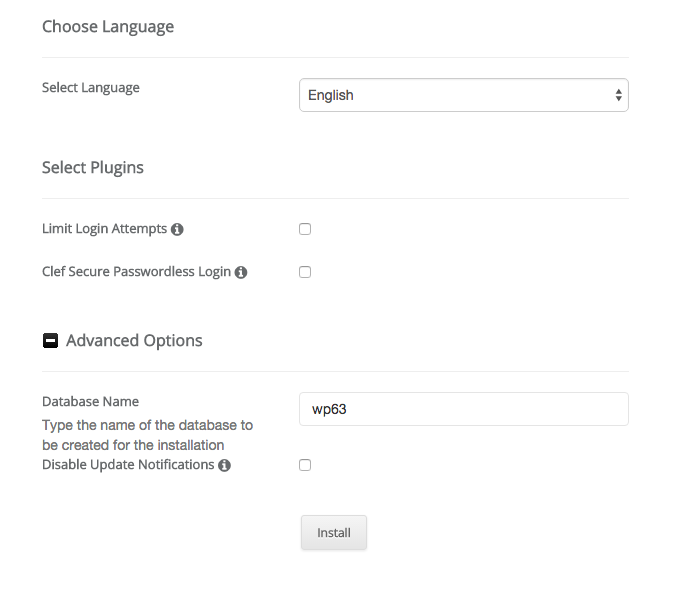The height and width of the screenshot is (590, 682).
Task: Click the Disable Update Notifications label text
Action: pyautogui.click(x=128, y=465)
